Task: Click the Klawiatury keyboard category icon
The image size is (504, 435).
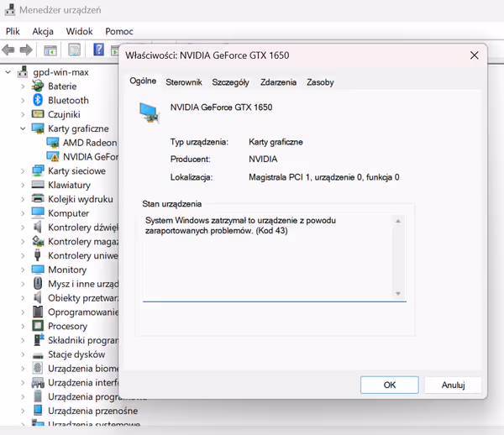Action: point(38,185)
